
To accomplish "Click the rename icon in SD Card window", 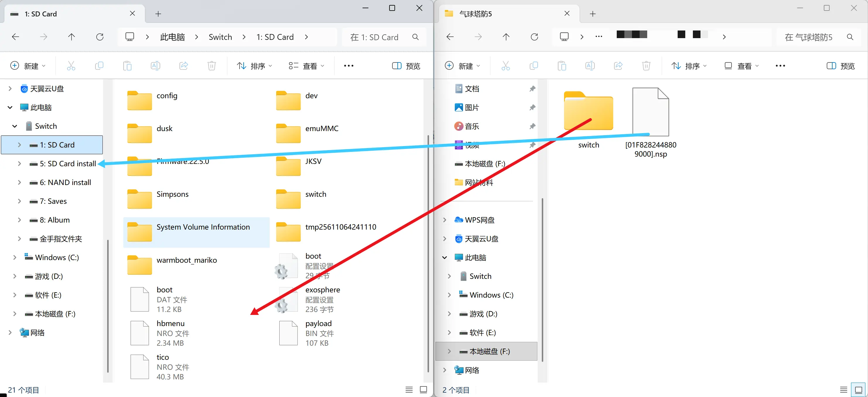I will point(155,66).
